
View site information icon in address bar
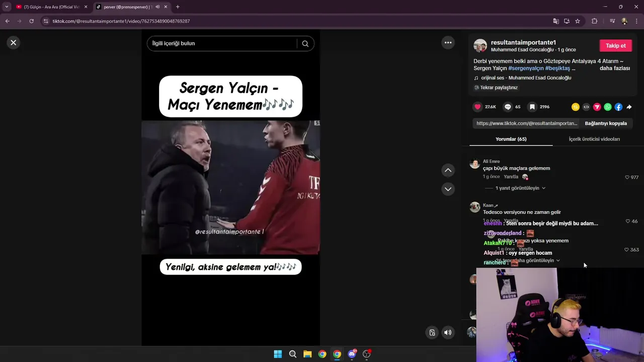click(x=46, y=21)
